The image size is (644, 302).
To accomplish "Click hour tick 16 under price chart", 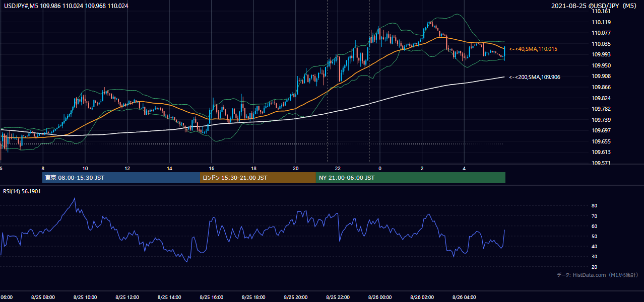I will [x=212, y=169].
